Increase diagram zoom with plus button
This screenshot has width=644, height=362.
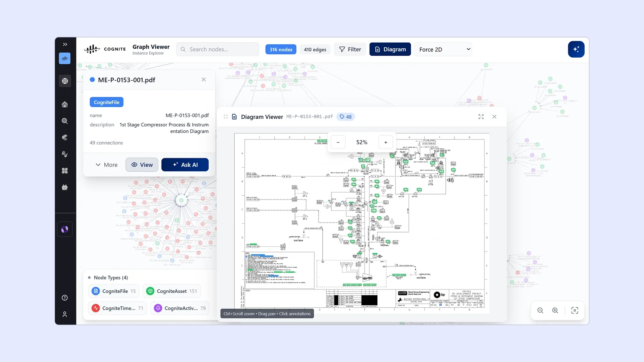(x=386, y=142)
